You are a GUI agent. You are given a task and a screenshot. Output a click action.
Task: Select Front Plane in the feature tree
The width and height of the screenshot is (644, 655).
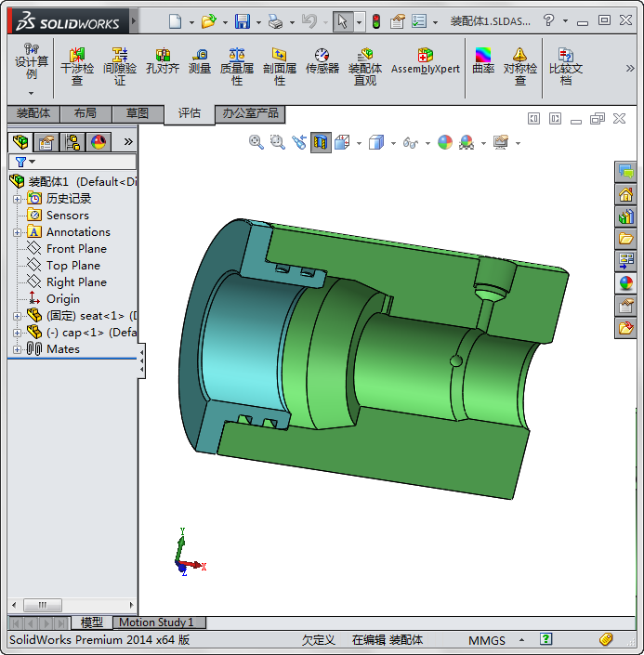76,249
